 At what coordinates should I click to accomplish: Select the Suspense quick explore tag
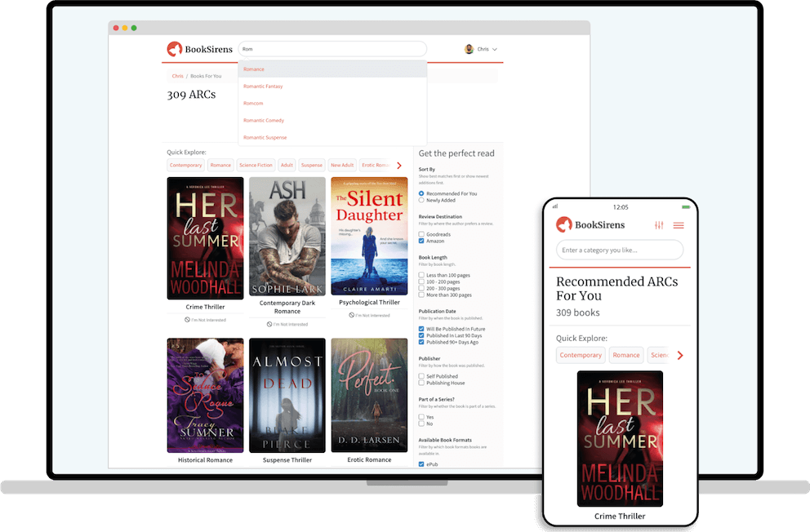(311, 165)
